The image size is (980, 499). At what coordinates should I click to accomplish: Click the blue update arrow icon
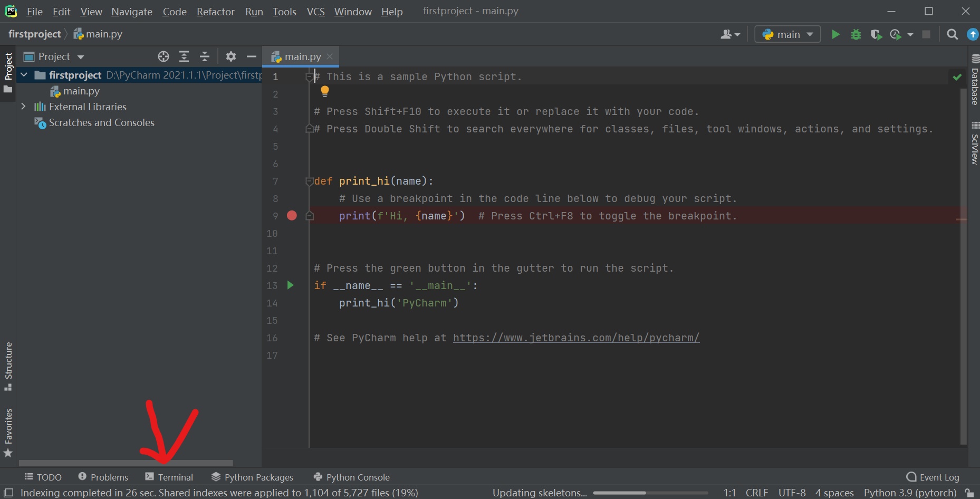tap(973, 34)
